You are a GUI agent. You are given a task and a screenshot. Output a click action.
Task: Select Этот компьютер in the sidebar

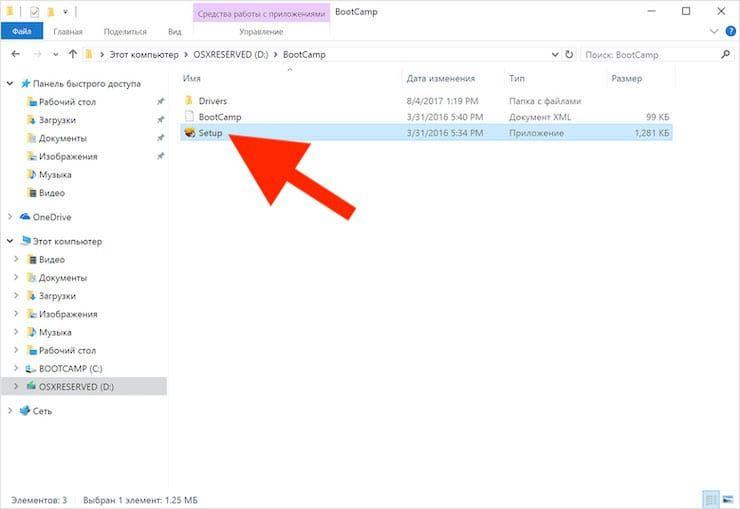pyautogui.click(x=67, y=242)
